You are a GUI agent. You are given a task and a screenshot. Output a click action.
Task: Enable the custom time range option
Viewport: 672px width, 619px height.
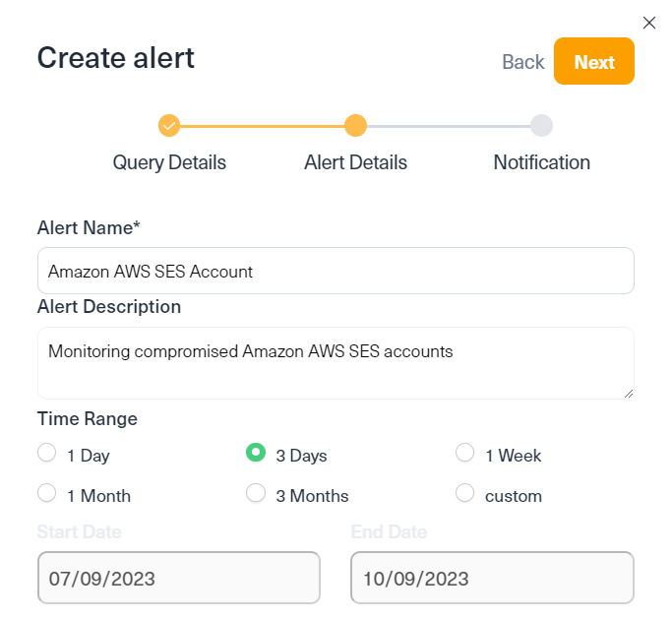[x=464, y=493]
